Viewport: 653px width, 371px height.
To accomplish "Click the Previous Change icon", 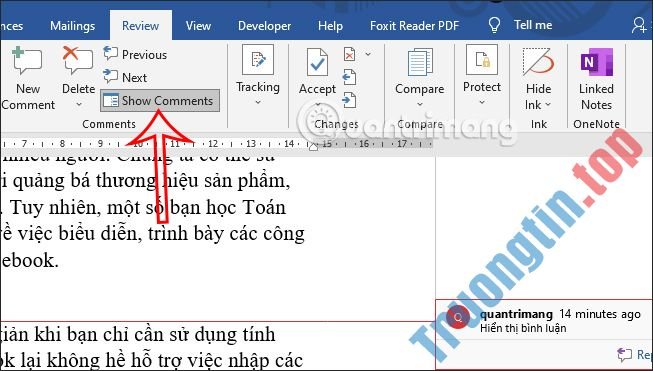I will pos(349,77).
